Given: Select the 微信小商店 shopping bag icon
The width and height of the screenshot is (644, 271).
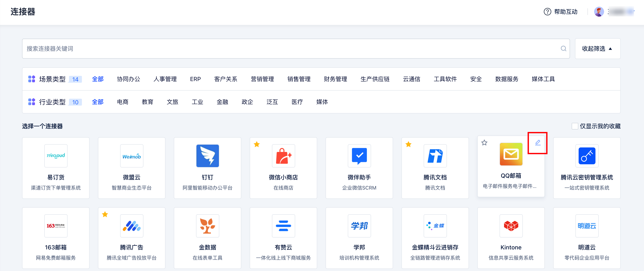Looking at the screenshot, I should [x=284, y=156].
